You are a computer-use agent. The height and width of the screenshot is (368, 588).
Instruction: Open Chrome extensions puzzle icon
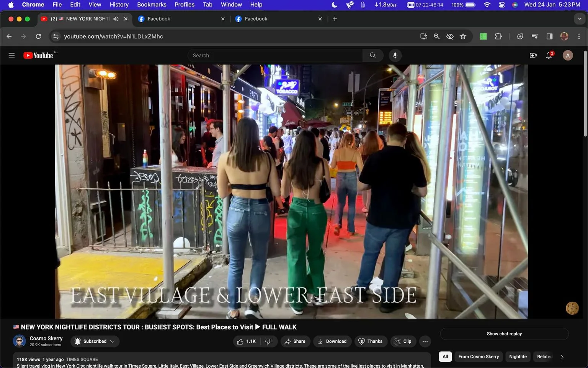(x=498, y=36)
